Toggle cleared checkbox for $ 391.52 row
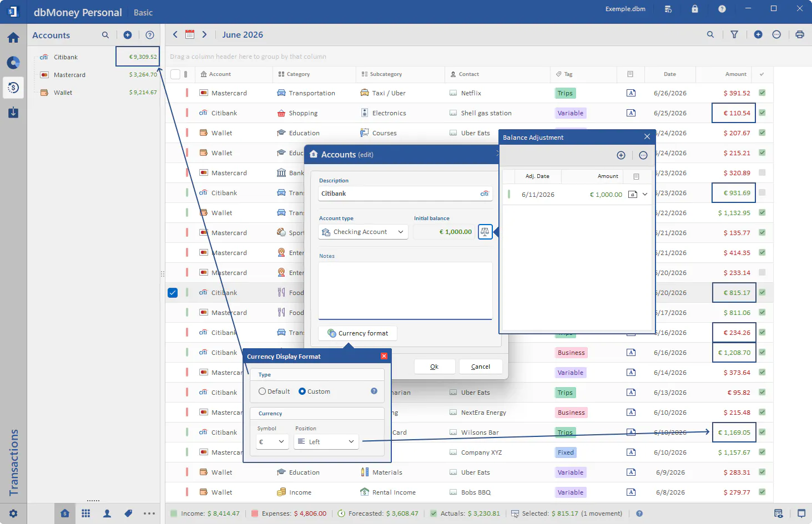This screenshot has width=812, height=524. pyautogui.click(x=762, y=93)
